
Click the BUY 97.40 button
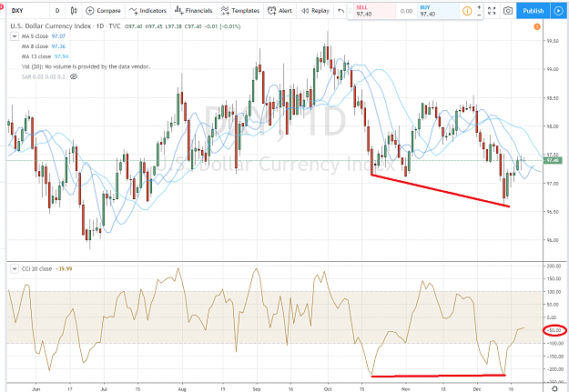(438, 11)
